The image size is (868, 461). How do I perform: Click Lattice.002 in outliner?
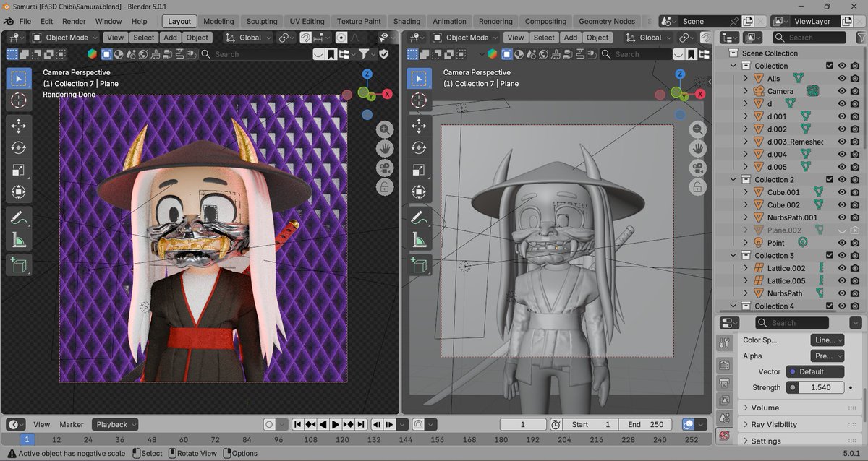(786, 268)
